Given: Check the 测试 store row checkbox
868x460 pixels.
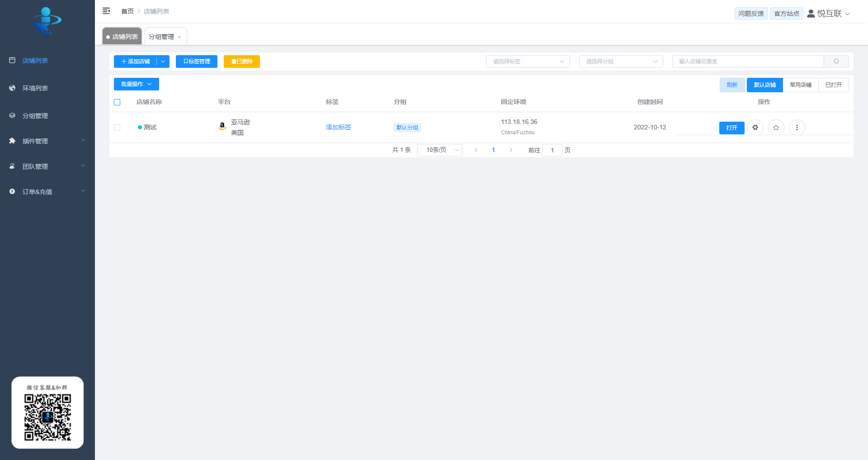Looking at the screenshot, I should [x=117, y=128].
